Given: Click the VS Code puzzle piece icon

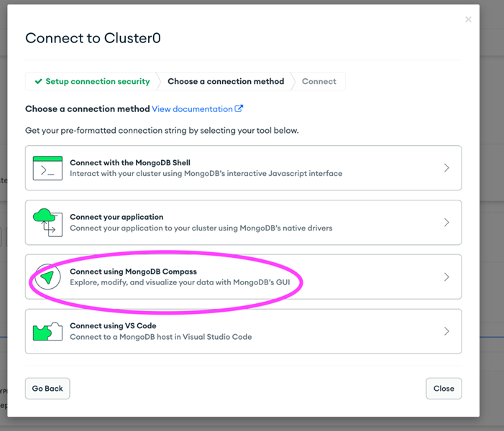Looking at the screenshot, I should tap(47, 331).
